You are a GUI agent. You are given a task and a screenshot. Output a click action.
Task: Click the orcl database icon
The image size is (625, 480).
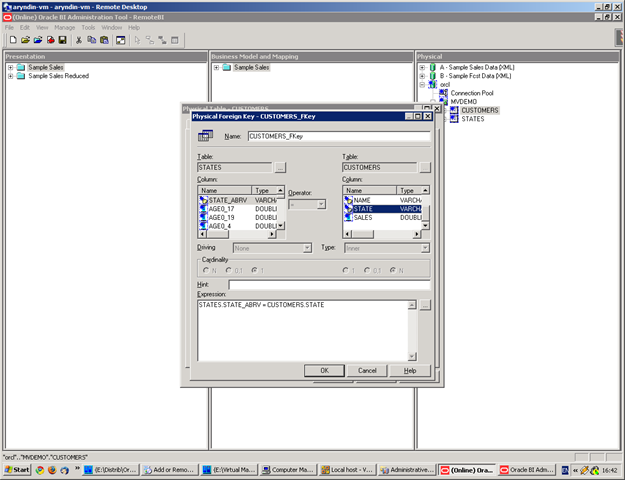coord(432,85)
